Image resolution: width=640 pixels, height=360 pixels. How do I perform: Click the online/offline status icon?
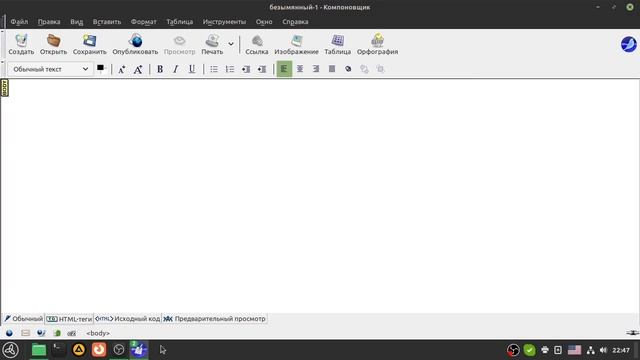tap(633, 333)
